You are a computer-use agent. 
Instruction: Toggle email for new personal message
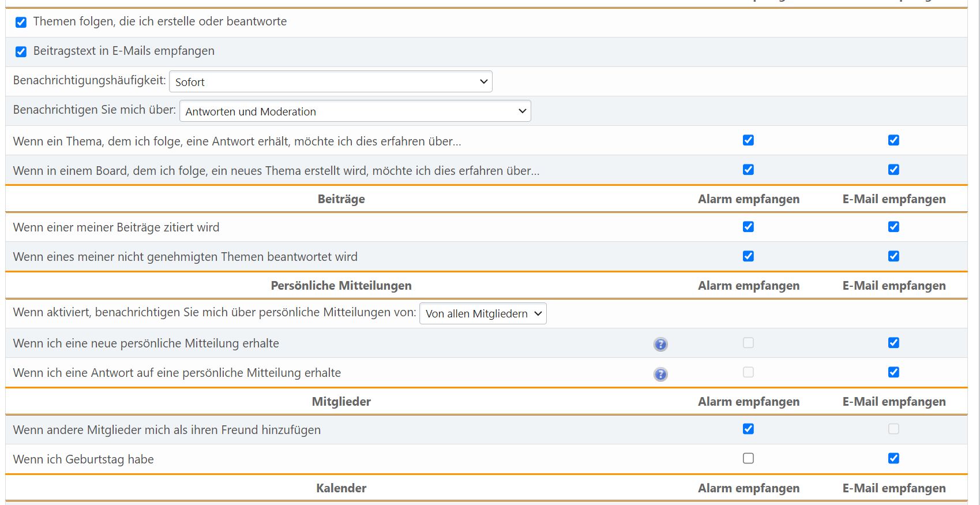[893, 343]
